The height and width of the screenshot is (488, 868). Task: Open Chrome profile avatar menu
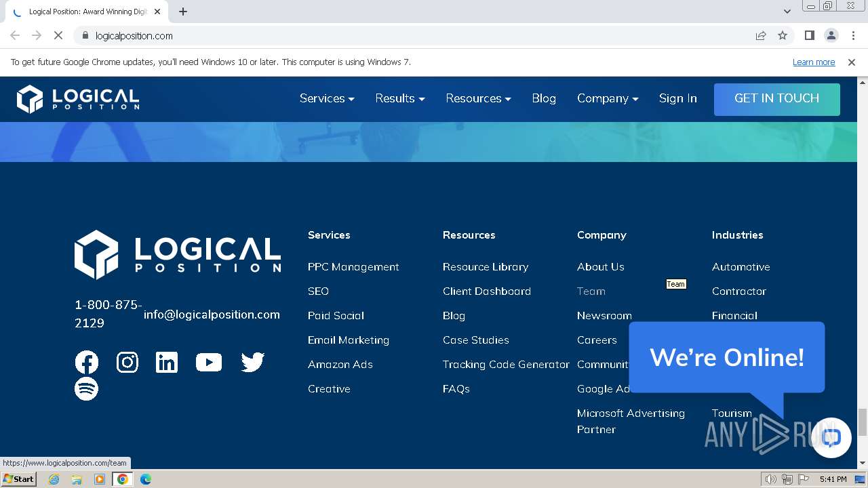coord(831,35)
